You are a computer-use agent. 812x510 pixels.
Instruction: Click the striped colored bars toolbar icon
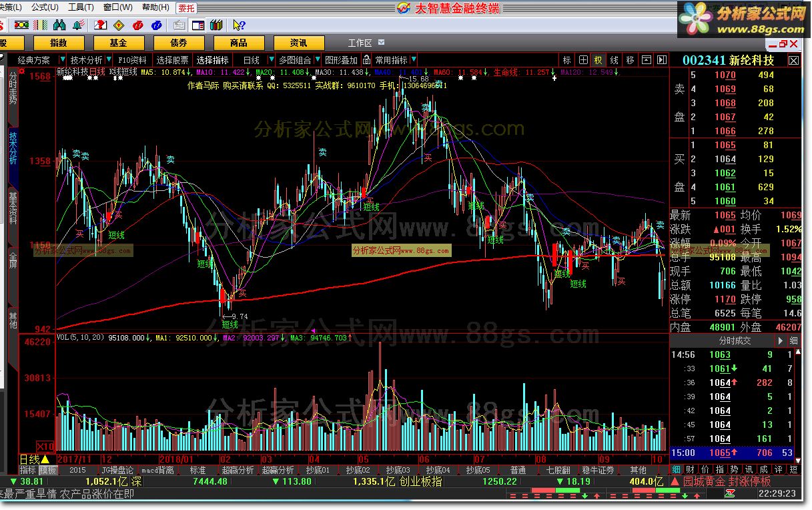[41, 25]
